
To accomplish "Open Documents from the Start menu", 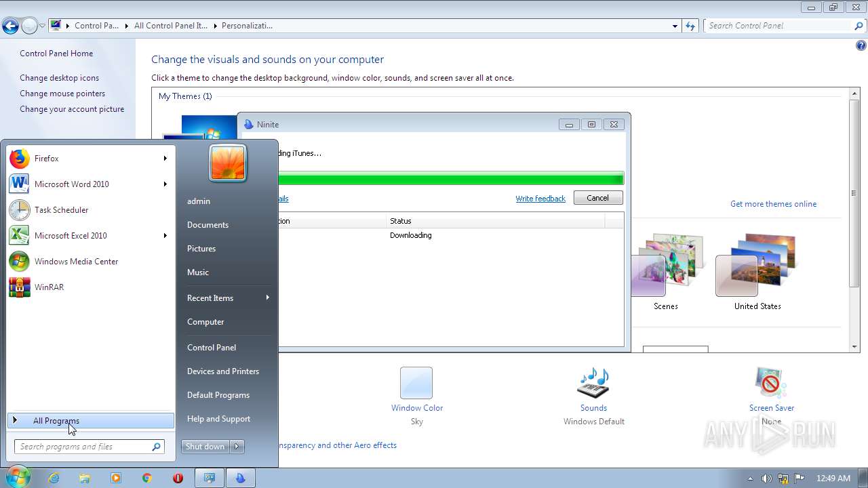I will pyautogui.click(x=208, y=225).
